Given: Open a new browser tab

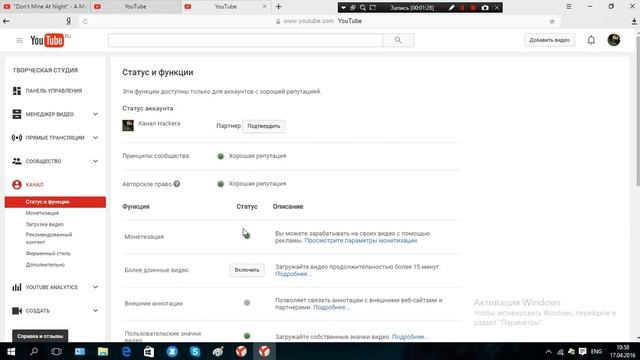Looking at the screenshot, I should click(278, 7).
